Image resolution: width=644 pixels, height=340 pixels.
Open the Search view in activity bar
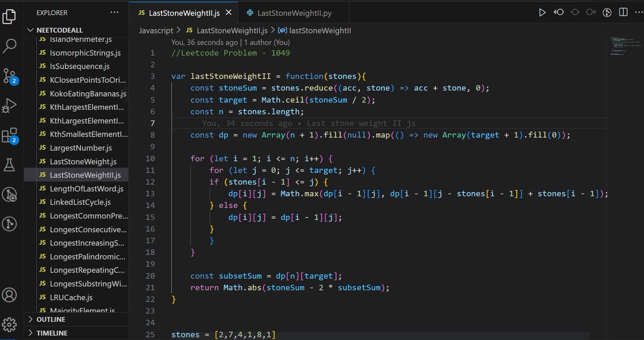9,46
